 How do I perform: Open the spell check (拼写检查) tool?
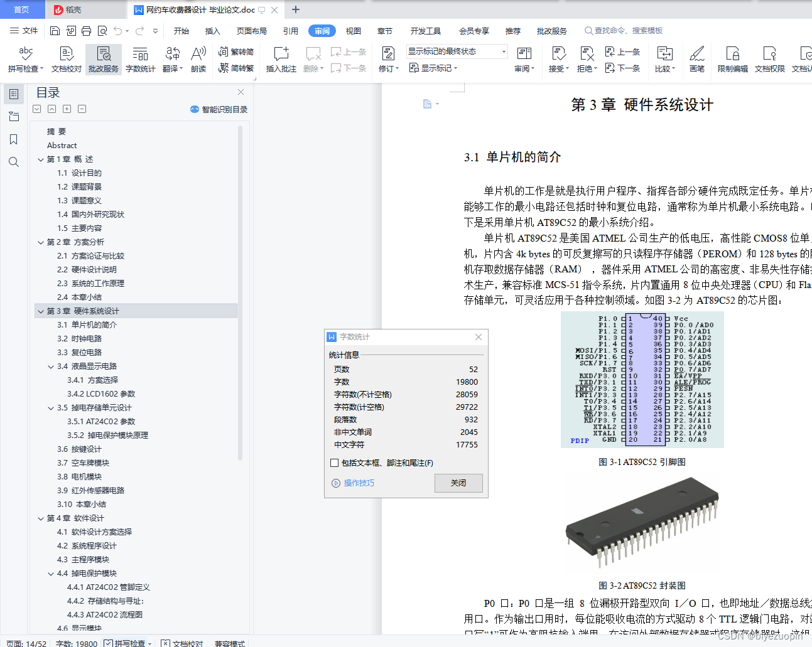(26, 60)
